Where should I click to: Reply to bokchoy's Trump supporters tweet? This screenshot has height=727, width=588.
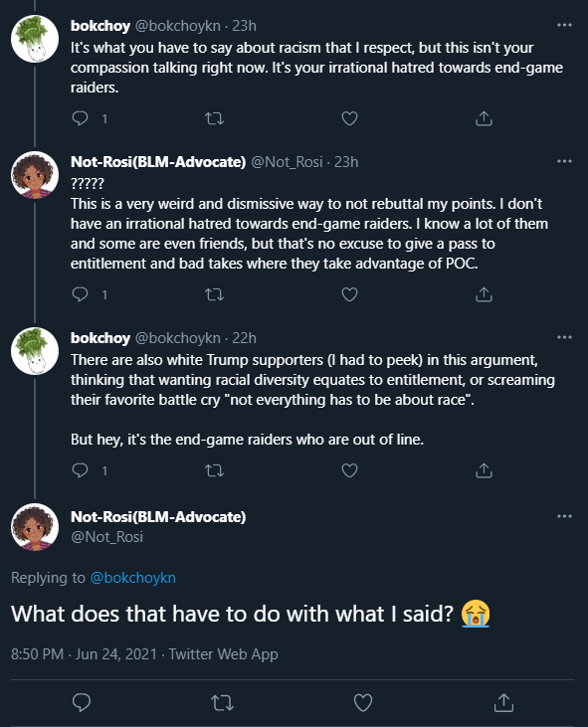tap(81, 470)
